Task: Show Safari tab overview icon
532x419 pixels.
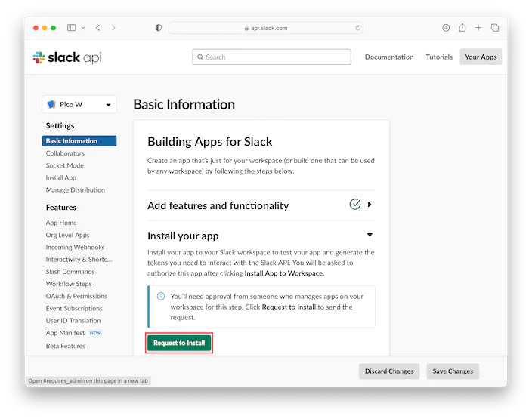Action: point(495,28)
